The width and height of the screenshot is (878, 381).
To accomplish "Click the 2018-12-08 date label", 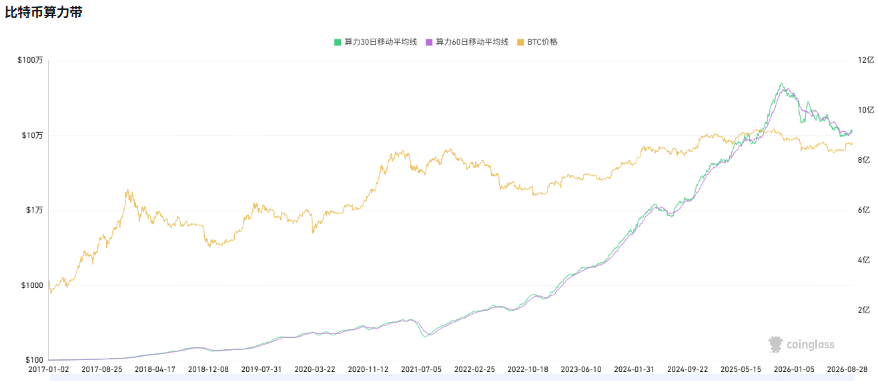I will 208,369.
